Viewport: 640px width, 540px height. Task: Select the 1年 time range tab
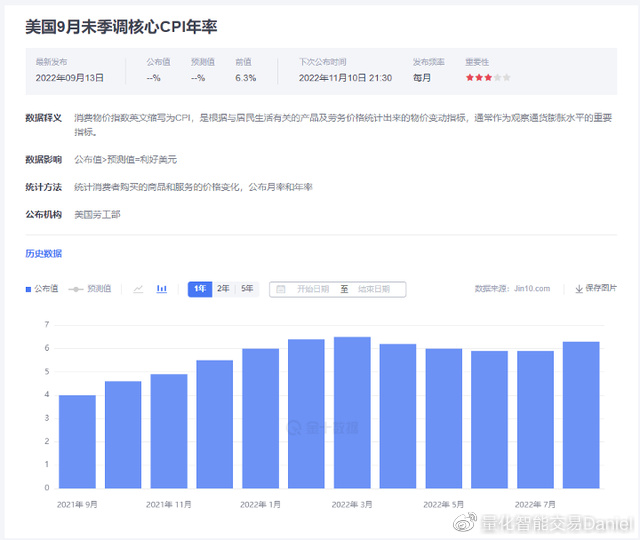pyautogui.click(x=200, y=289)
